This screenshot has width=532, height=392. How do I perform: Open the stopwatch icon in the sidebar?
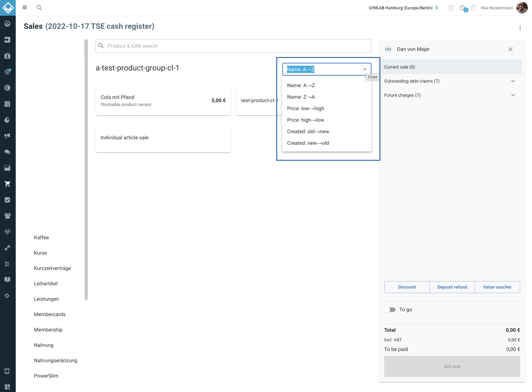(7, 120)
